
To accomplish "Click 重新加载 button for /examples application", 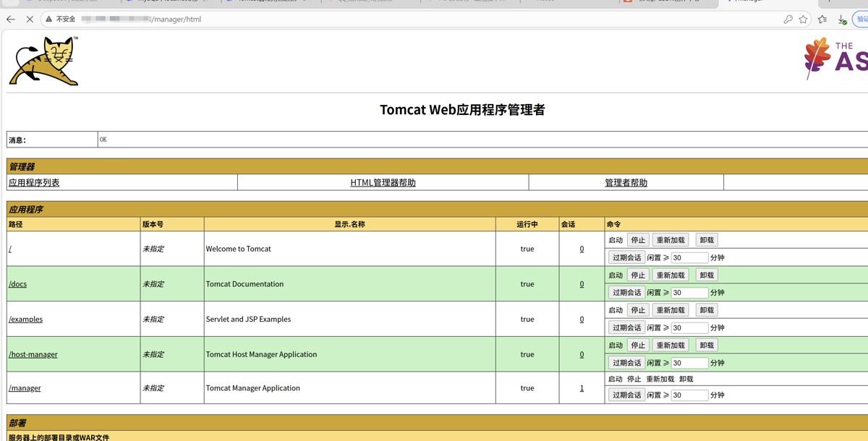I will click(x=671, y=310).
